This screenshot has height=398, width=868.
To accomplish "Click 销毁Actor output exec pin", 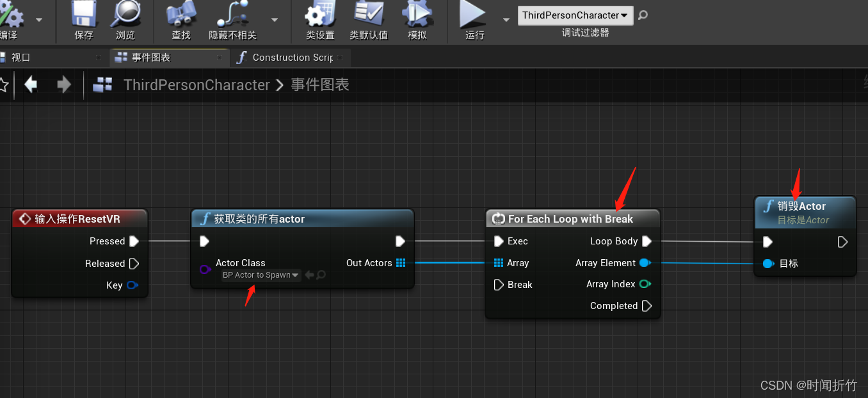I will tap(842, 242).
